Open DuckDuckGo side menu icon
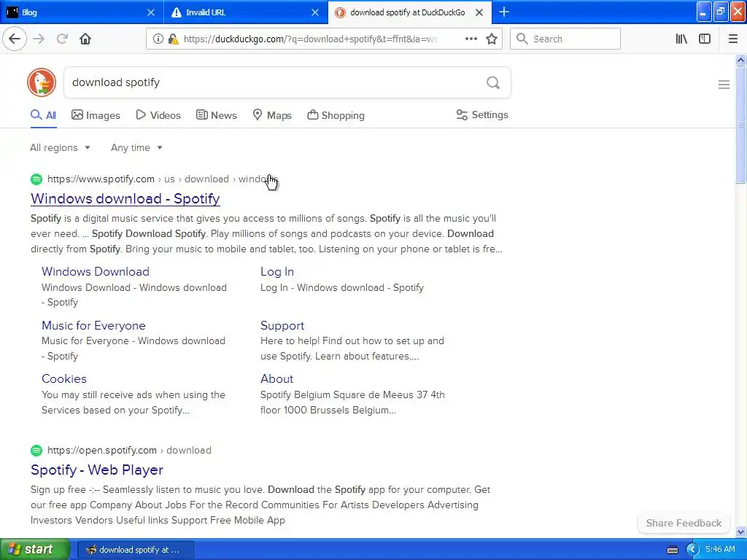747x560 pixels. pos(724,85)
